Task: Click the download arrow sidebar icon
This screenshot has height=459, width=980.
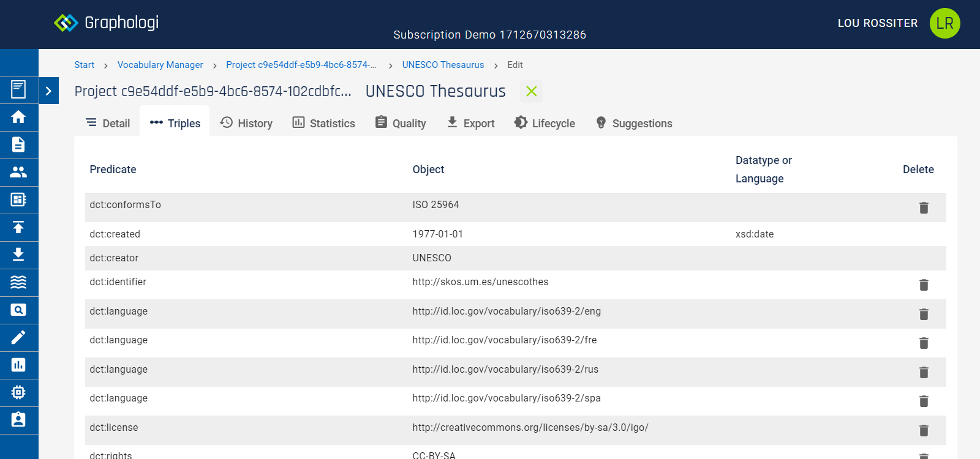Action: (x=18, y=255)
